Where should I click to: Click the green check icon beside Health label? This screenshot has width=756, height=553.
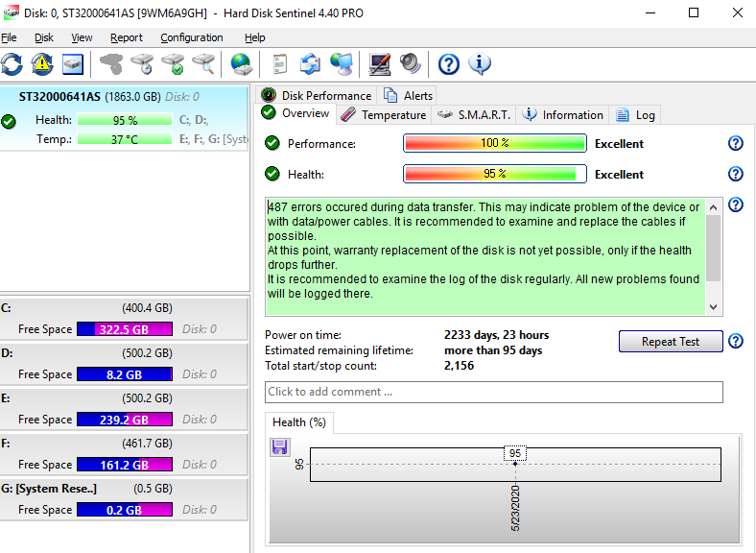(272, 174)
